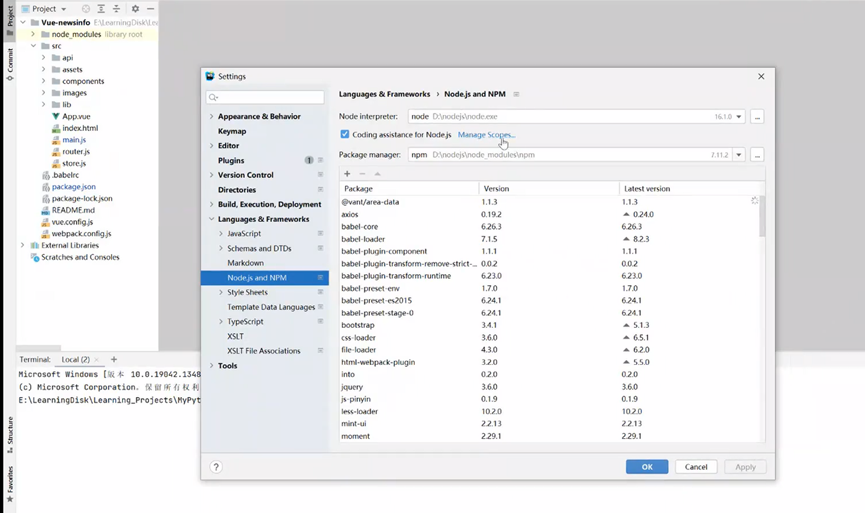Select bootstrap package row
The height and width of the screenshot is (513, 865).
(x=549, y=325)
